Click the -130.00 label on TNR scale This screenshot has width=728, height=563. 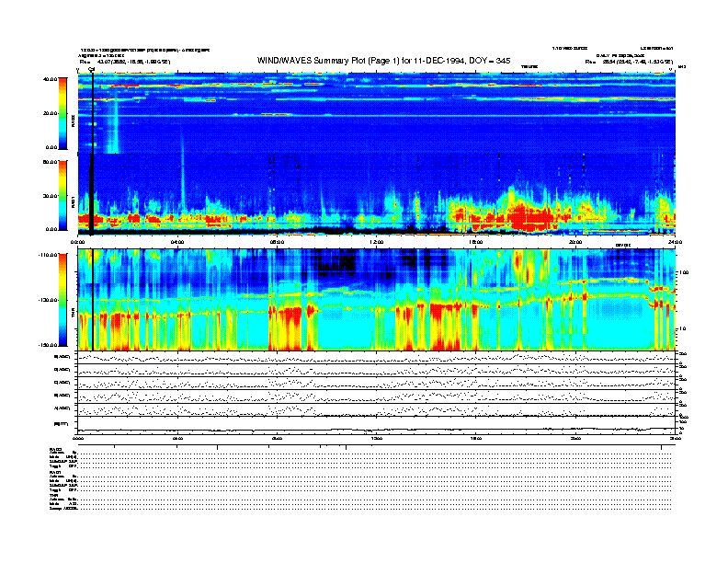(49, 300)
